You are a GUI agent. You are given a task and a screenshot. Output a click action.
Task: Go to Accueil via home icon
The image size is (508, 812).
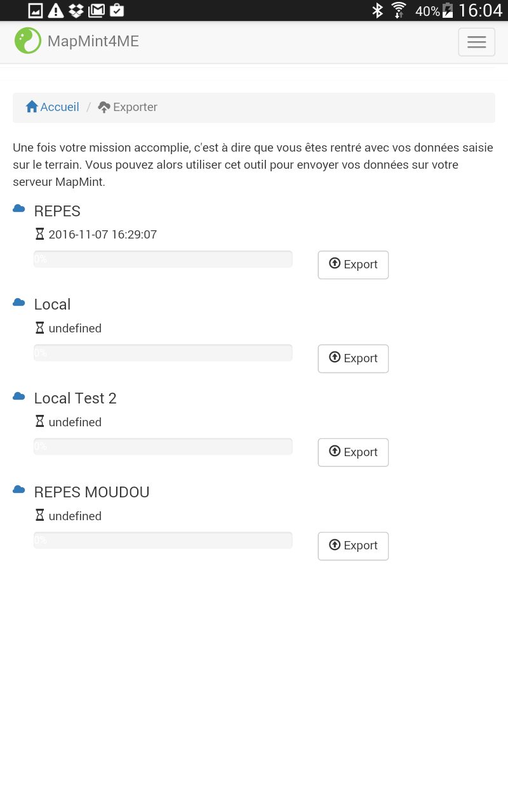pyautogui.click(x=32, y=107)
